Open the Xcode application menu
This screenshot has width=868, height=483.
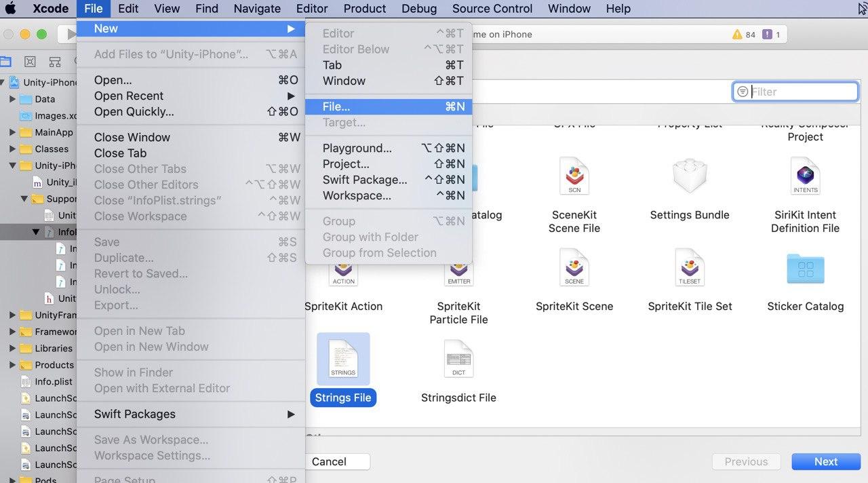point(50,9)
